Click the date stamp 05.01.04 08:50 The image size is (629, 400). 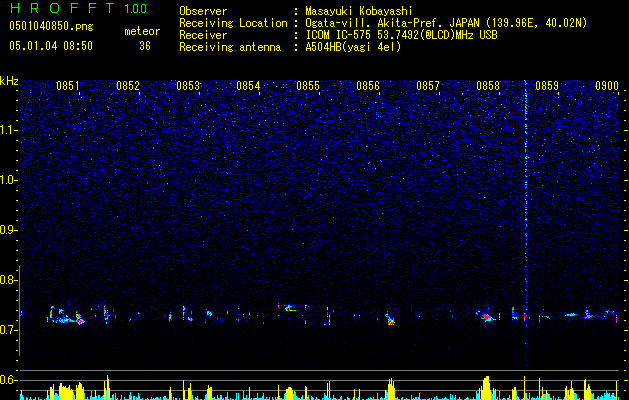click(x=51, y=46)
